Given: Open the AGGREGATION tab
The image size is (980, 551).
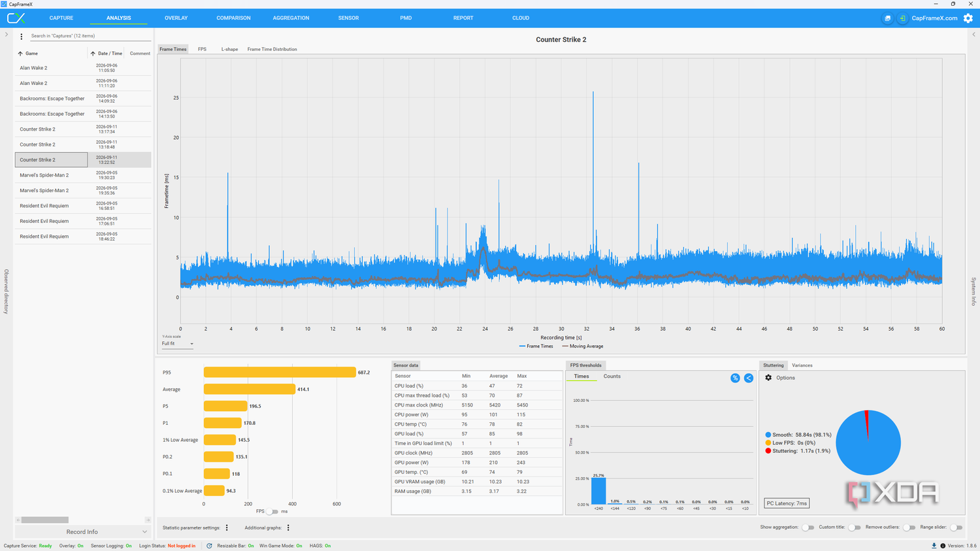Looking at the screenshot, I should click(x=291, y=18).
